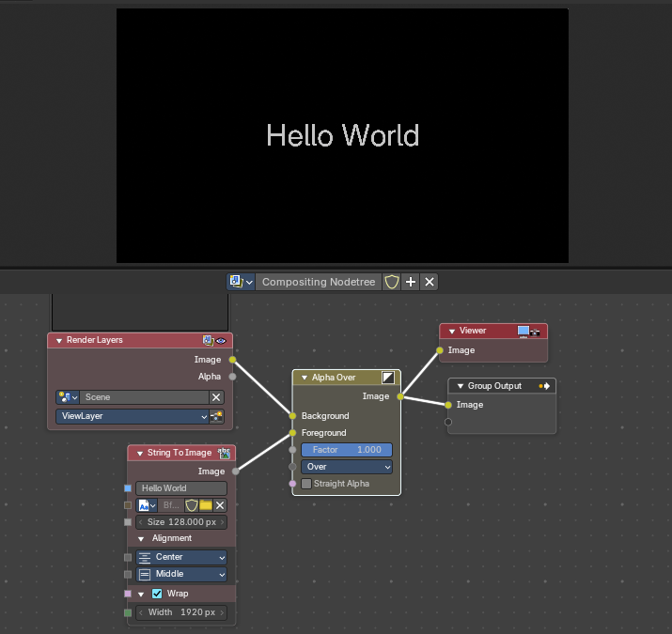The image size is (672, 634).
Task: Open the Middle vertical alignment dropdown
Action: click(x=181, y=574)
